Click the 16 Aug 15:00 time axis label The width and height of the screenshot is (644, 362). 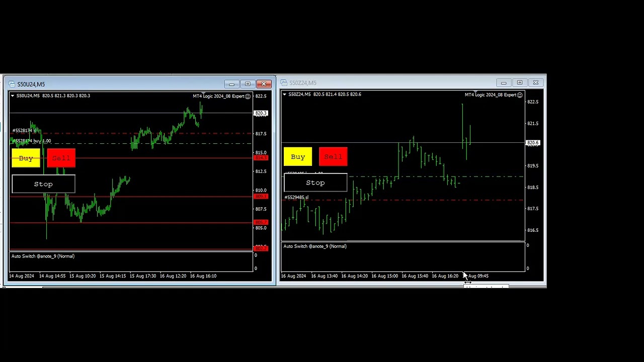point(384,276)
